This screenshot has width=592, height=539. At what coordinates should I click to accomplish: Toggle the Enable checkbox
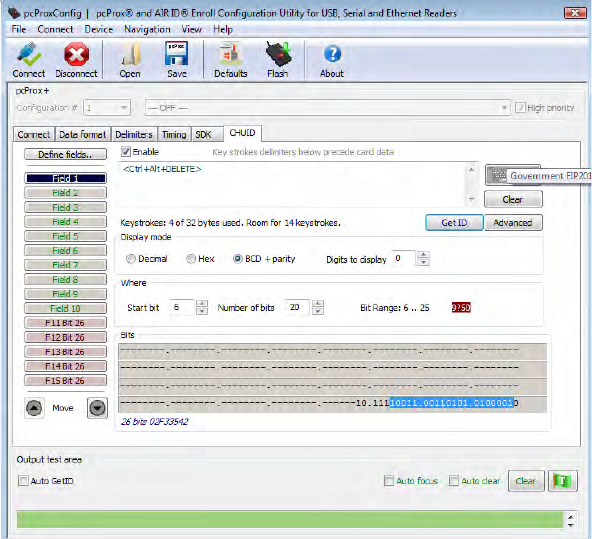point(126,152)
